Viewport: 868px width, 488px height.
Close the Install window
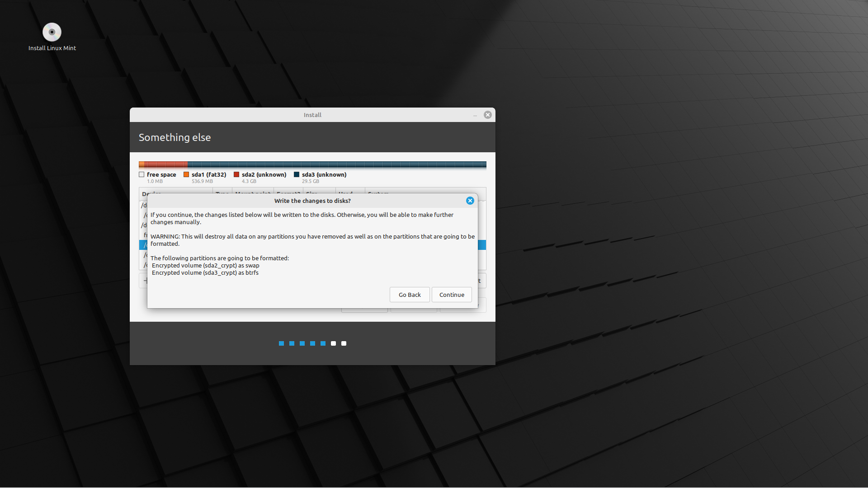487,115
